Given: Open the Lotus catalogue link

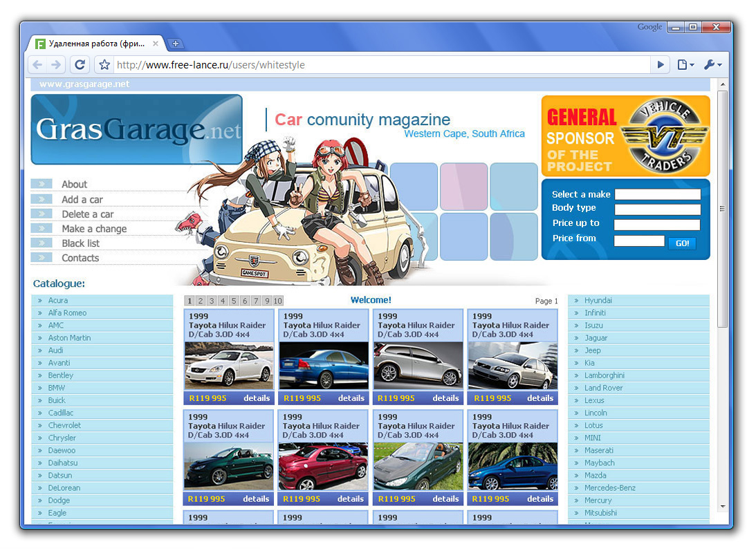Looking at the screenshot, I should (593, 425).
